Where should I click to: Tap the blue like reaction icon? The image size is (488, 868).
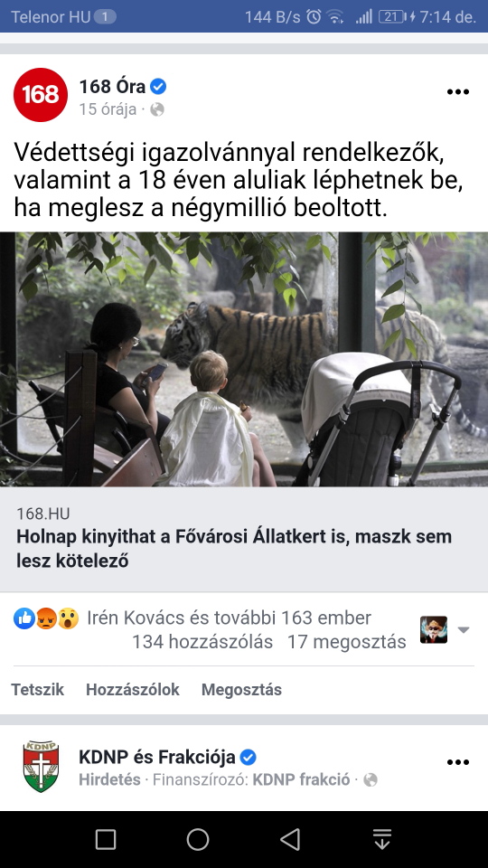(x=24, y=618)
